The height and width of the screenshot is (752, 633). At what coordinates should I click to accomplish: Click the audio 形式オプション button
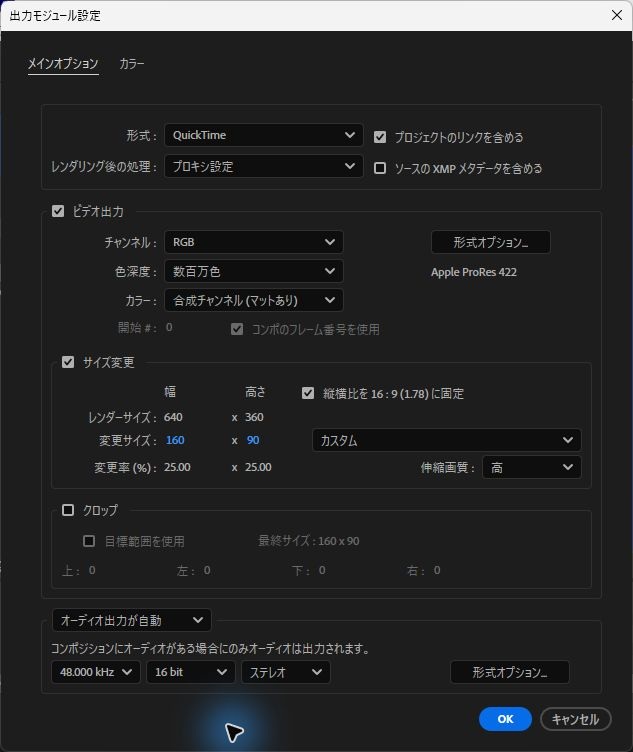(510, 672)
